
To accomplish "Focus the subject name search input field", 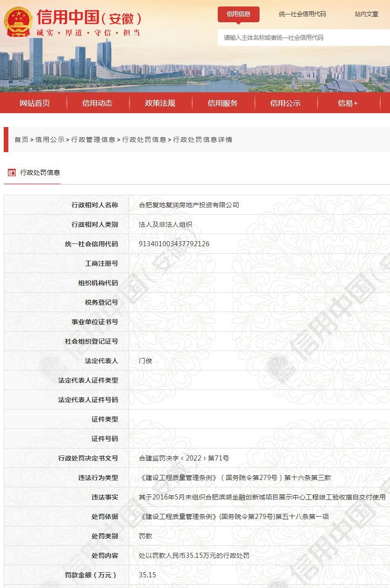I will tap(304, 38).
